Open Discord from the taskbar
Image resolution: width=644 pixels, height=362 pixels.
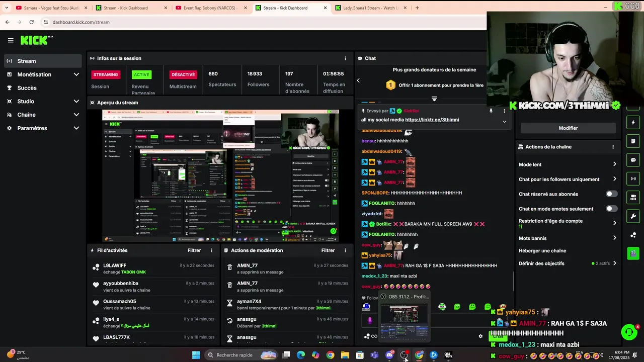[389, 355]
